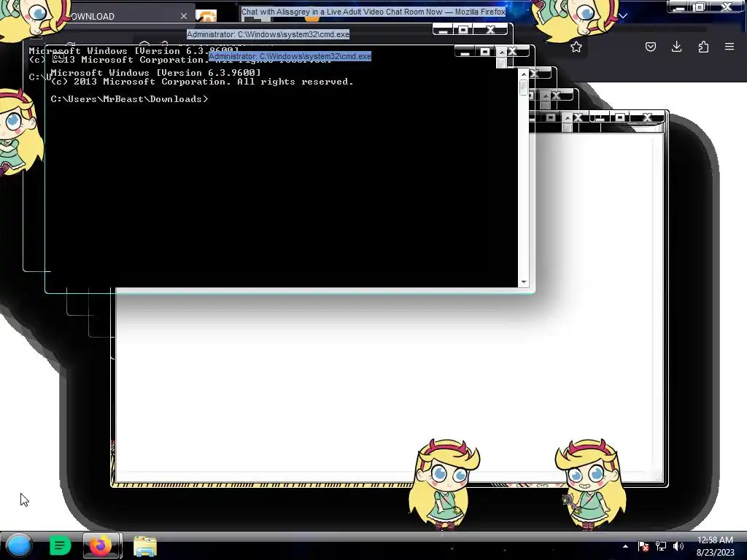
Task: Open the Action Center flag icon
Action: [x=643, y=546]
